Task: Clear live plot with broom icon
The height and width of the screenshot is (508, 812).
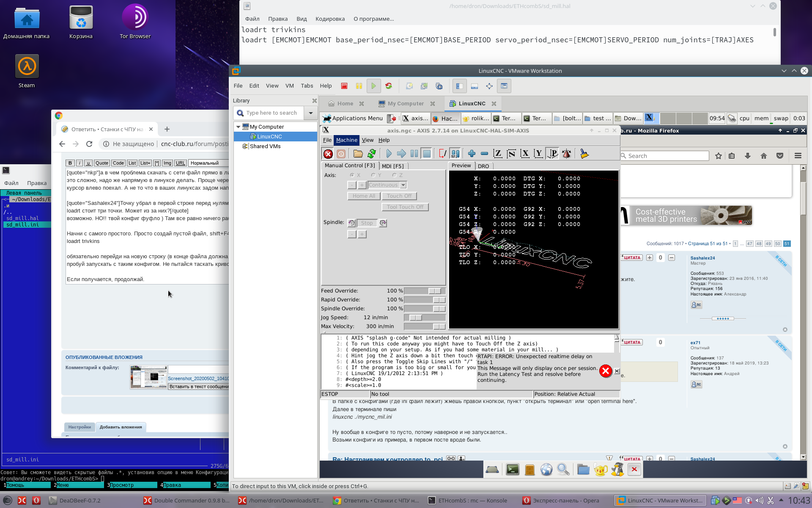Action: (584, 154)
